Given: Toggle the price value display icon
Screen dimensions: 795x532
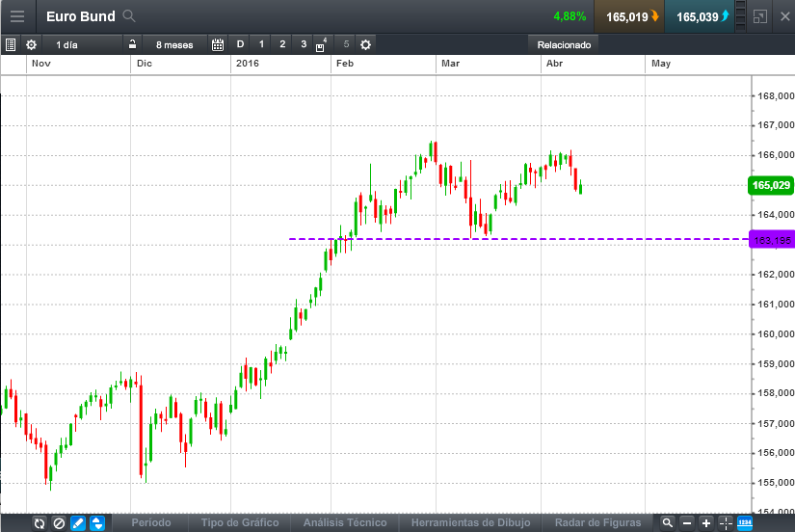Looking at the screenshot, I should tap(745, 523).
